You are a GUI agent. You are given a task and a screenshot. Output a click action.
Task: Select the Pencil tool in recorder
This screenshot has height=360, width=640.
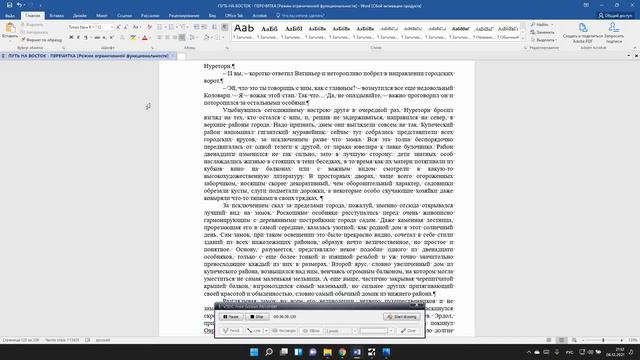231,331
